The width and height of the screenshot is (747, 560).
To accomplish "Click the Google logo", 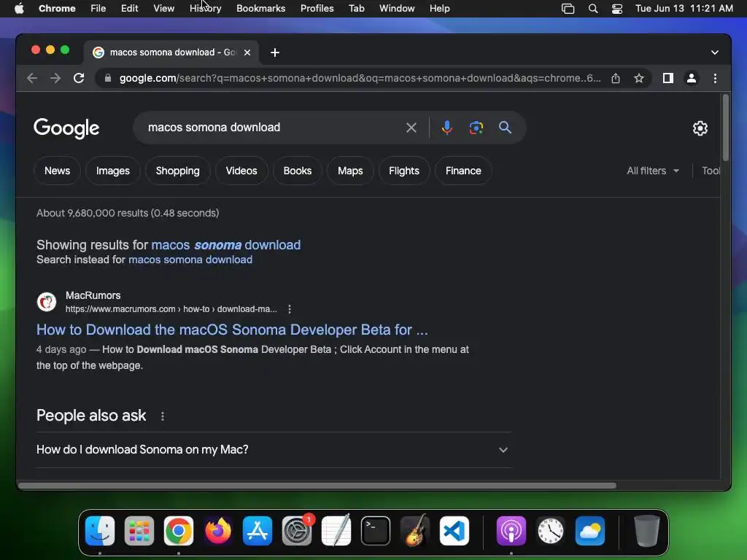I will [x=66, y=128].
